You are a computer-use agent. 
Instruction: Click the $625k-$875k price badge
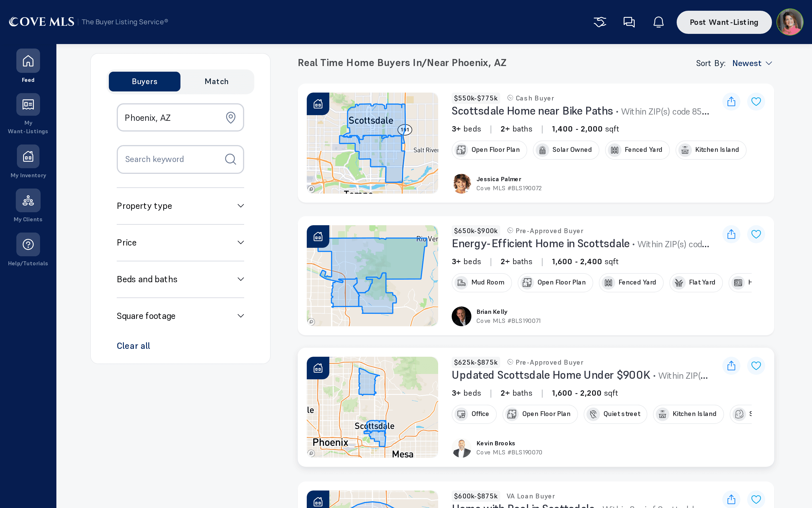[x=476, y=362]
